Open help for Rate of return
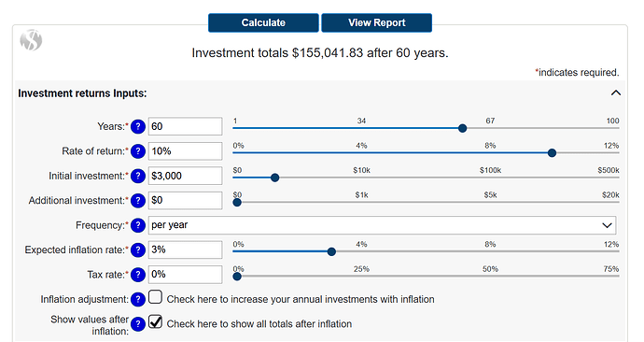 tap(138, 151)
